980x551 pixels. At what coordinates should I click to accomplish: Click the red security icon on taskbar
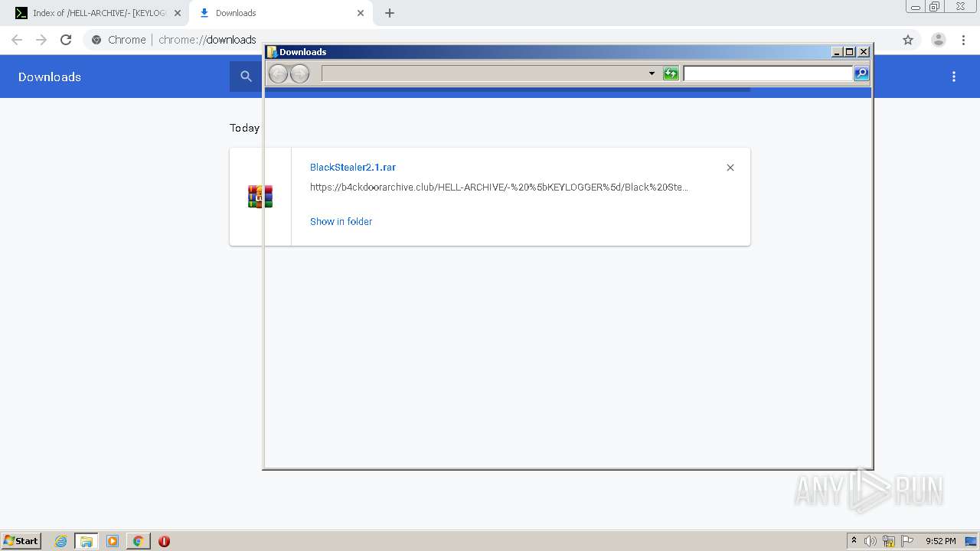[x=164, y=541]
